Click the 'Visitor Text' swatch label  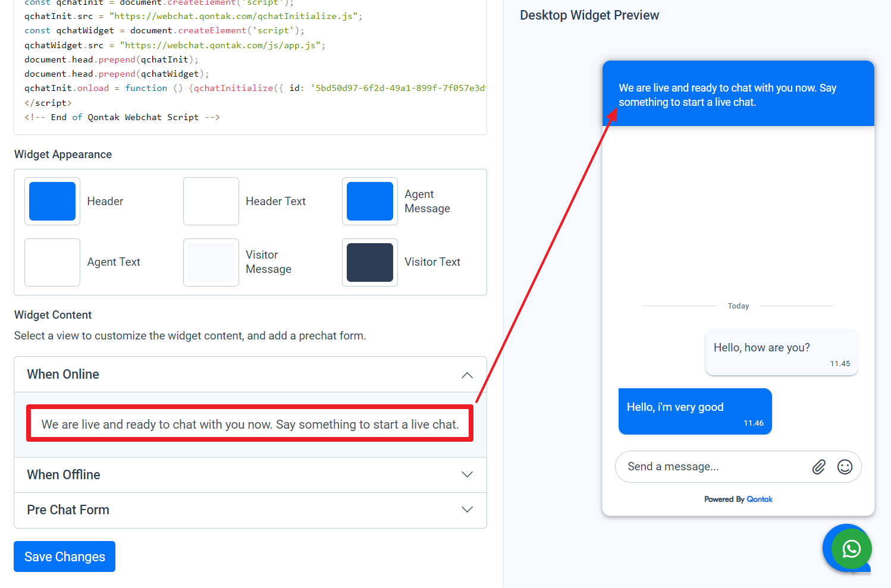tap(432, 262)
